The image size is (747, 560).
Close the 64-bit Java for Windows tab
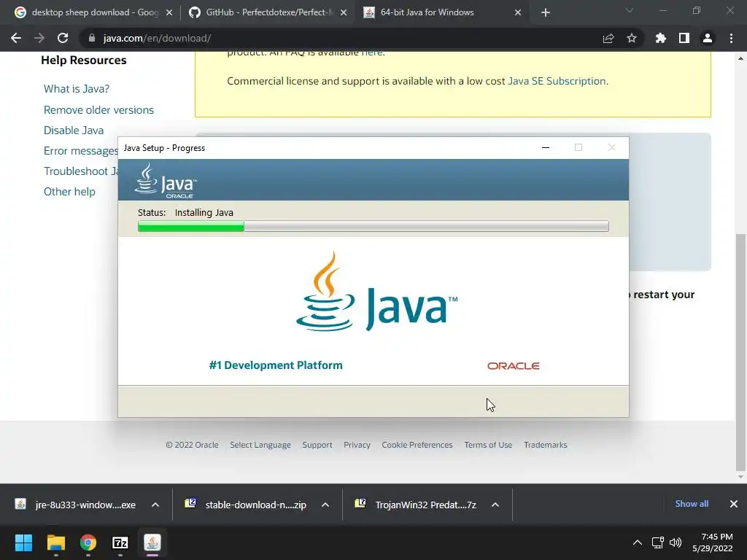click(x=518, y=12)
